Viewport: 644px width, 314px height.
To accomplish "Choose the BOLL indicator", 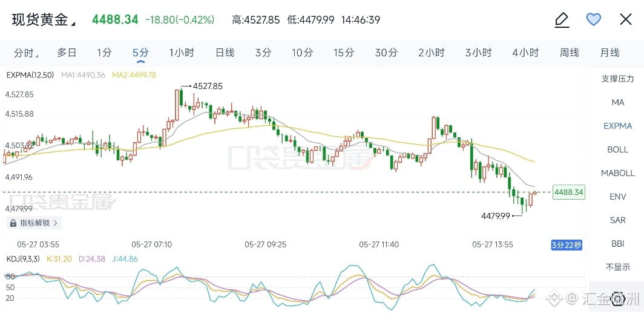I will tap(618, 149).
